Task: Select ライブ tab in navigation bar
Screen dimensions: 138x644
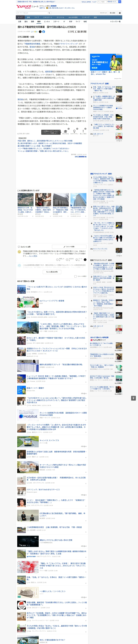Action: click(37, 17)
